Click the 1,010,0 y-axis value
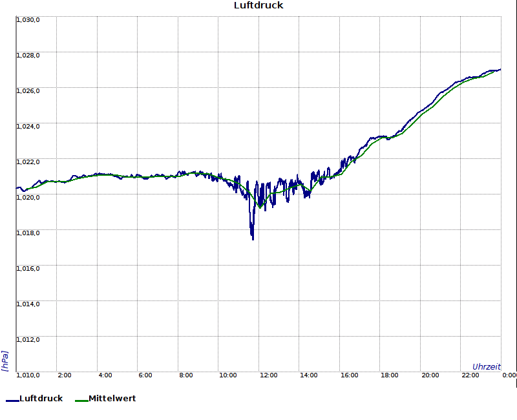The width and height of the screenshot is (517, 420). (28, 375)
